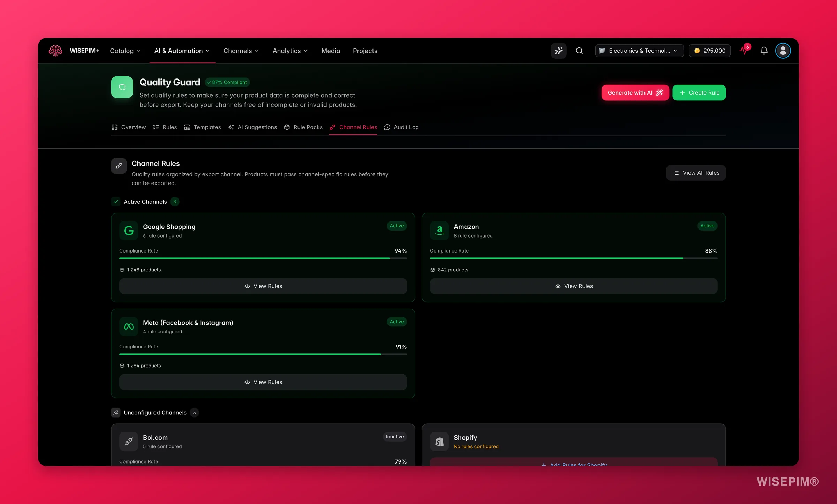Click the Bol.com plug icon

(x=129, y=442)
